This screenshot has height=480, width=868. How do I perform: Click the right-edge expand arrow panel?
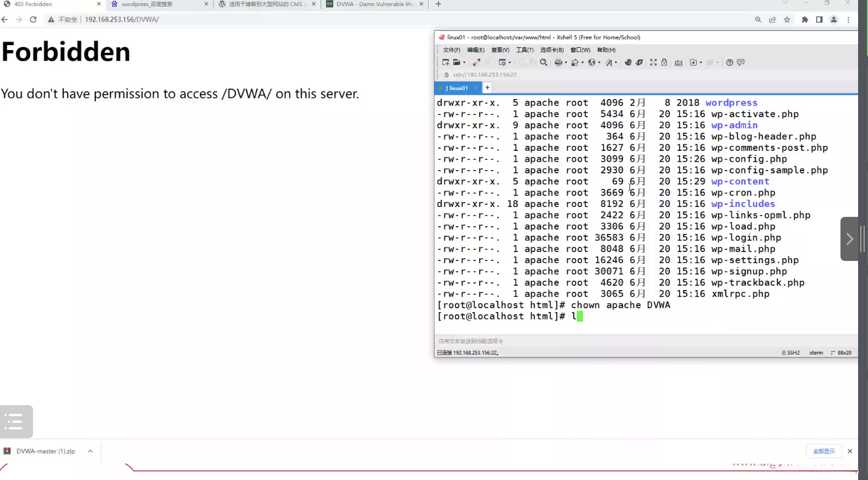point(849,239)
